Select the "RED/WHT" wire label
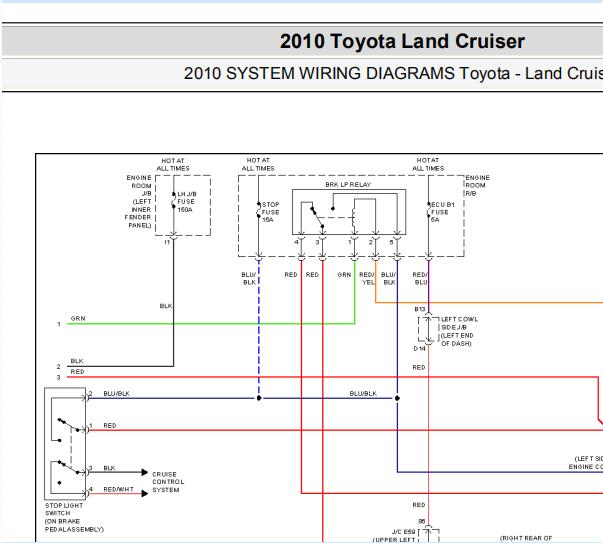603x543 pixels. 118,489
